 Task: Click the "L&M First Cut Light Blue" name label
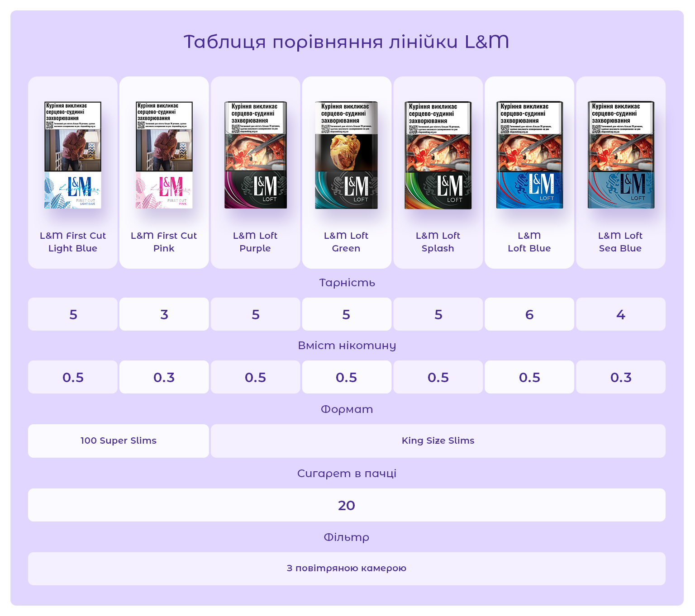(73, 242)
